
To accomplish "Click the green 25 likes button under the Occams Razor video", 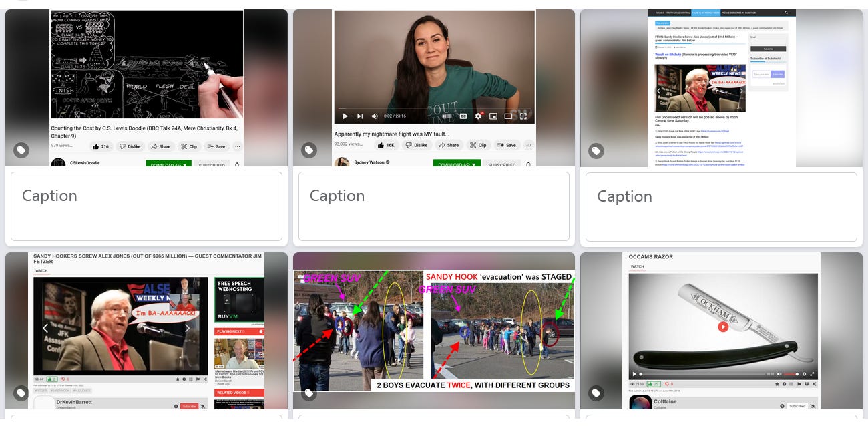I will tap(654, 384).
